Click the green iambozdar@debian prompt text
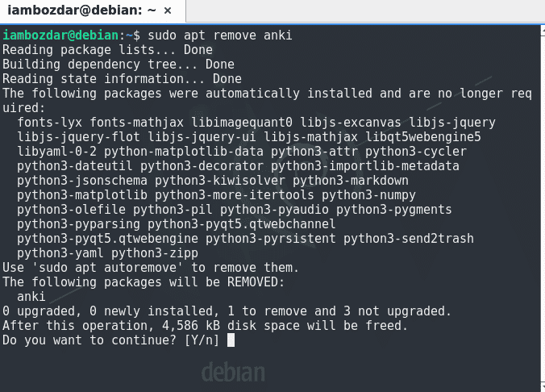Viewport: 545px width, 392px height. [x=60, y=35]
